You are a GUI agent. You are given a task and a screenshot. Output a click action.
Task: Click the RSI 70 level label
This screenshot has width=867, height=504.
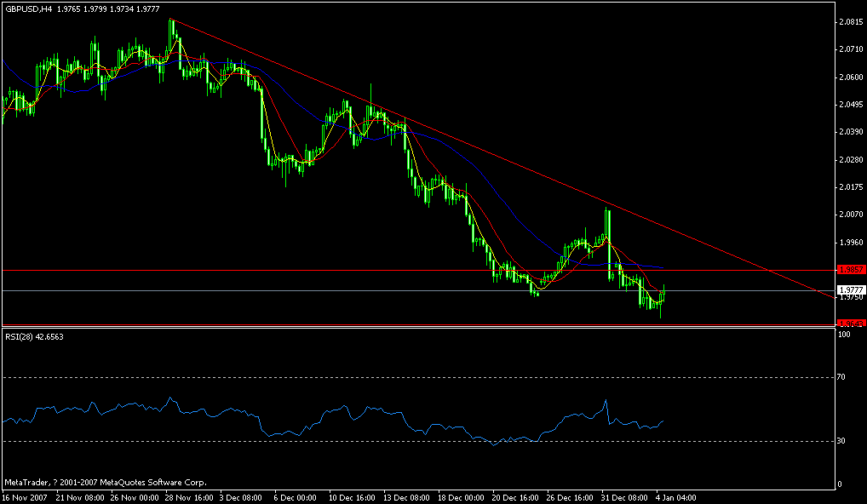tap(841, 377)
